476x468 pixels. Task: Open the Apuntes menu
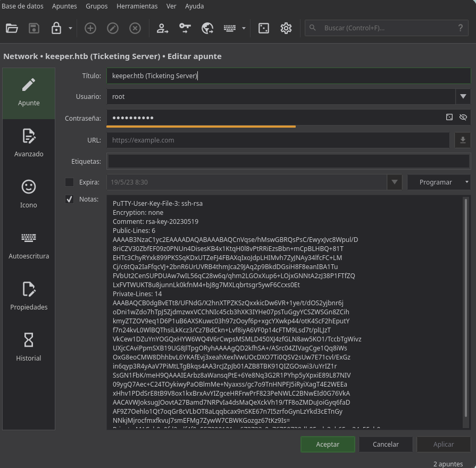tap(64, 6)
